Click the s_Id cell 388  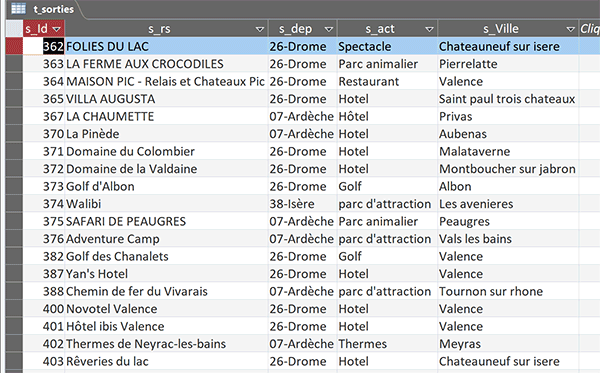click(44, 292)
